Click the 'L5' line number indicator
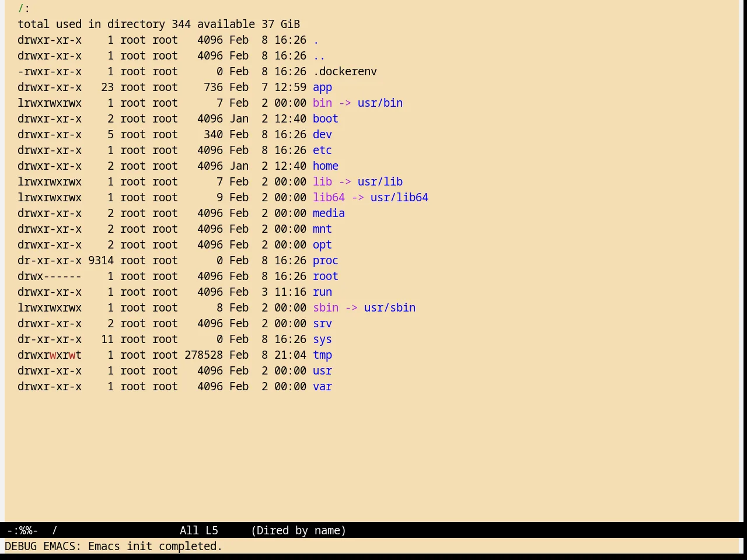747x560 pixels. tap(212, 531)
